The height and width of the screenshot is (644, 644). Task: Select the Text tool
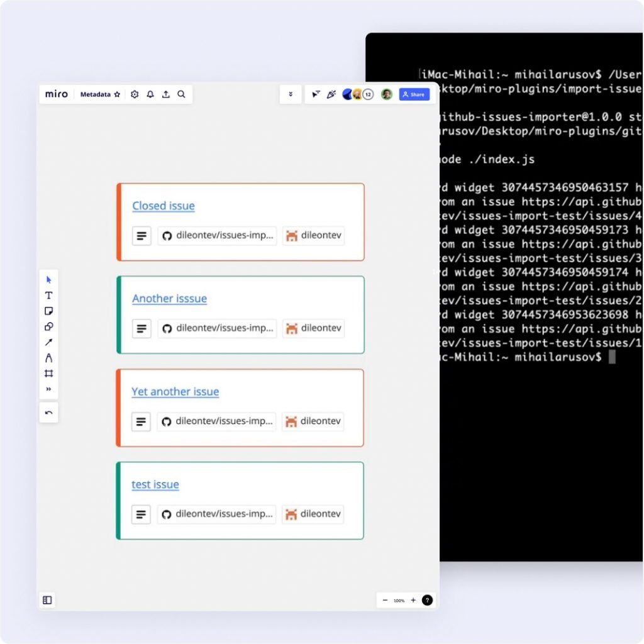pos(49,296)
